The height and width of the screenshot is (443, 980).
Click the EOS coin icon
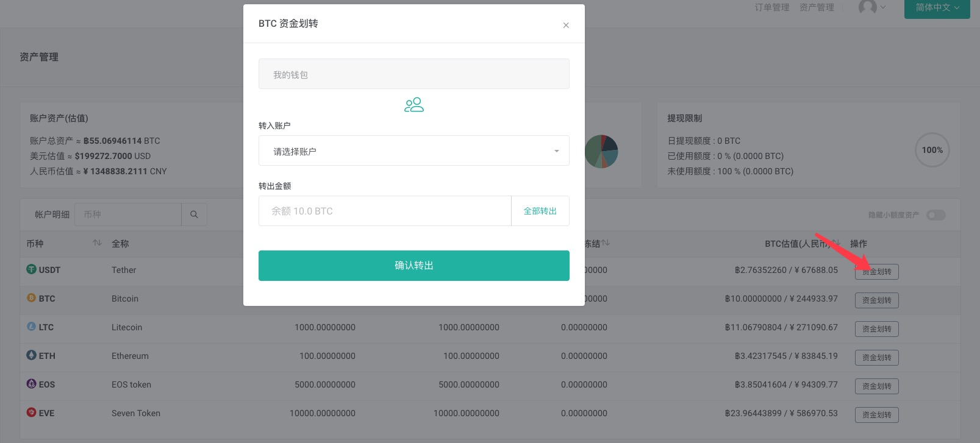point(31,384)
